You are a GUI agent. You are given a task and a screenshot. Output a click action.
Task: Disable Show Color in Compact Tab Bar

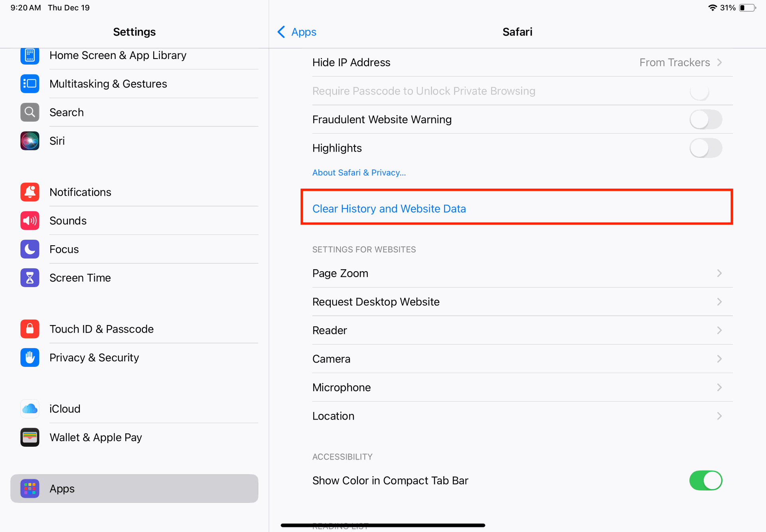point(705,481)
